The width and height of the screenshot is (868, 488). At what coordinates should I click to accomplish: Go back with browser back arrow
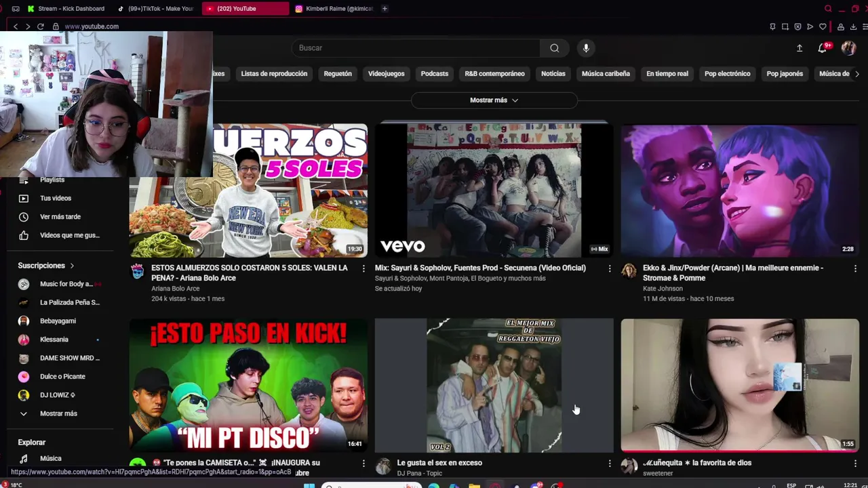pyautogui.click(x=16, y=26)
